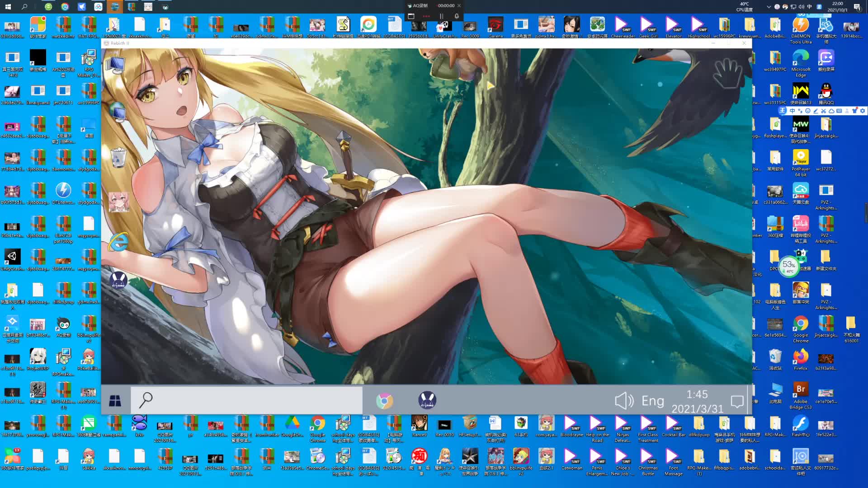Click the keyboard icon on input method toolbar
Screen dimensions: 868x488
(x=839, y=111)
